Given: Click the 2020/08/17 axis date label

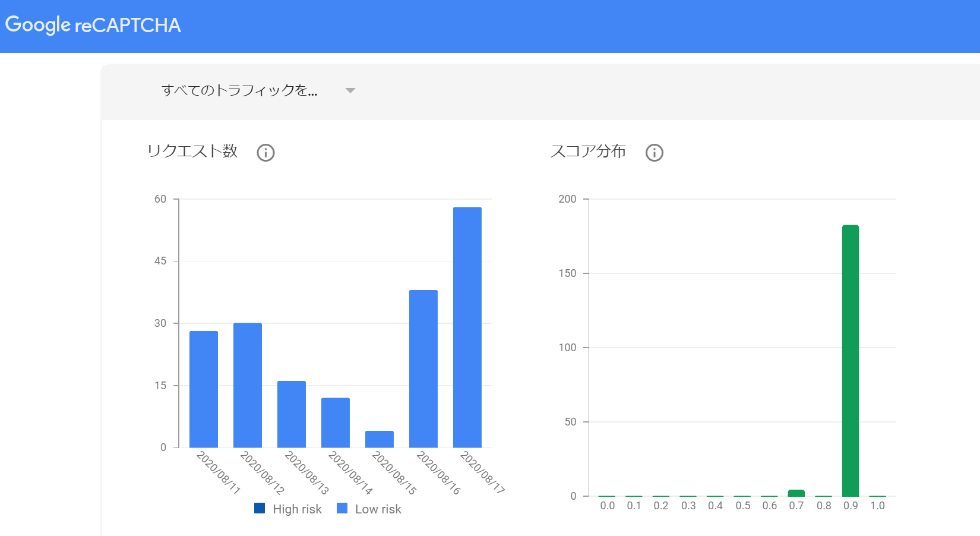Looking at the screenshot, I should click(482, 472).
